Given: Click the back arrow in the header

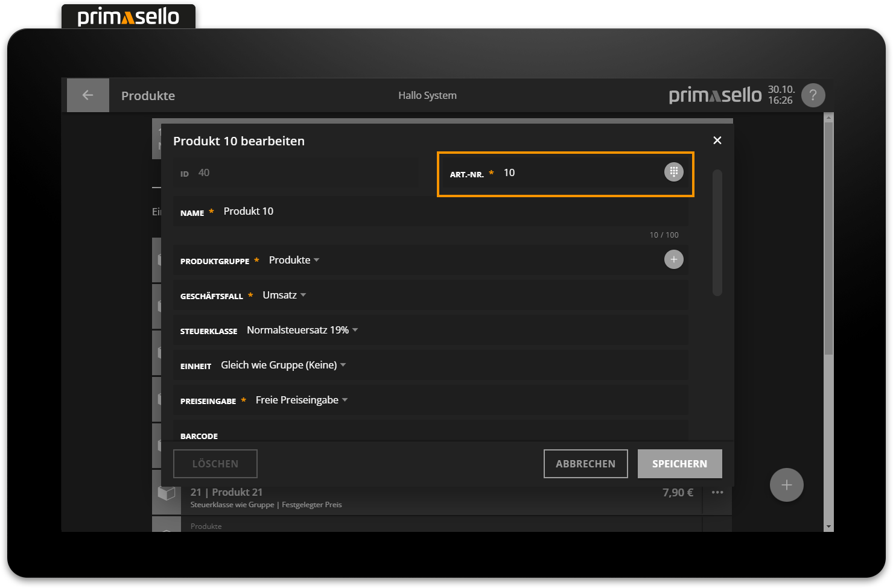Looking at the screenshot, I should pyautogui.click(x=87, y=95).
